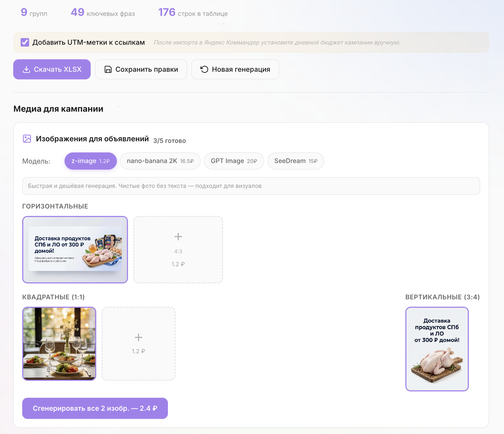Click the model description text box
Viewport: 504px width, 434px height.
[251, 186]
